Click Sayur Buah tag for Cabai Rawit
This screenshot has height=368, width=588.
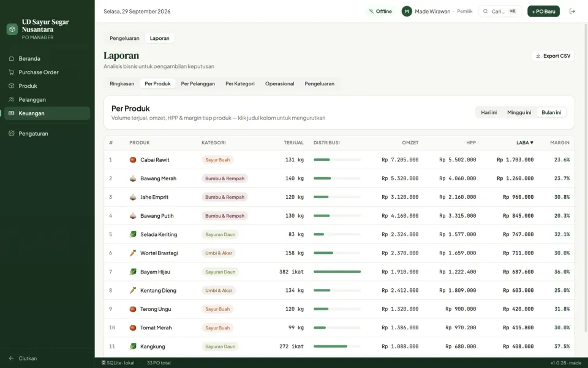click(x=217, y=159)
